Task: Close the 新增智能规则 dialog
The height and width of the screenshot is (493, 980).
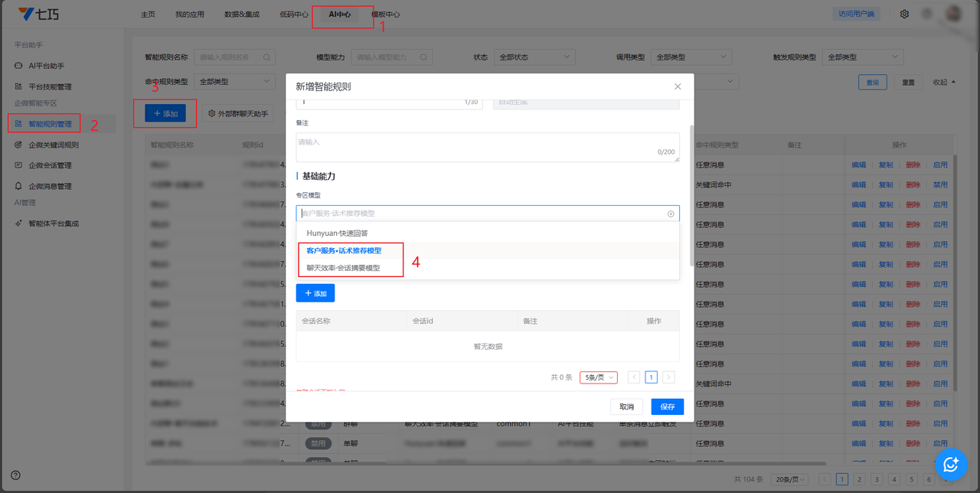Action: coord(678,87)
